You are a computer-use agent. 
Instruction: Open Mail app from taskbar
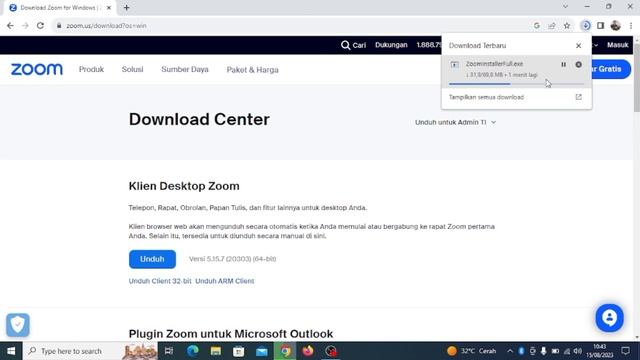(x=262, y=351)
